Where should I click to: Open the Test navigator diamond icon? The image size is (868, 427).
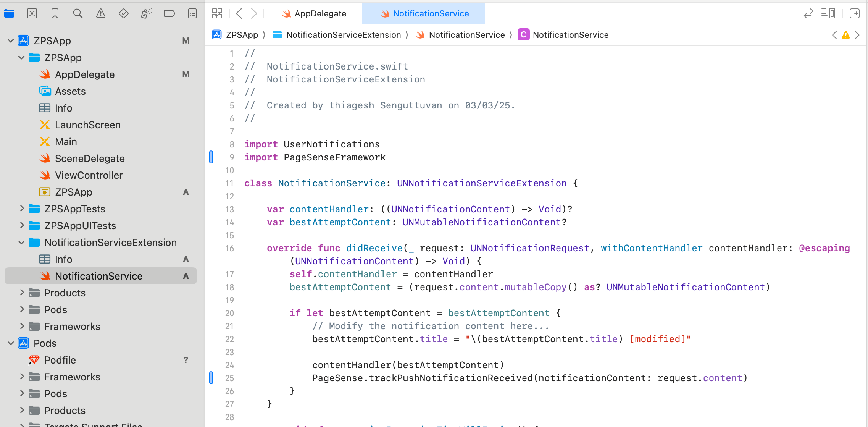pyautogui.click(x=124, y=14)
